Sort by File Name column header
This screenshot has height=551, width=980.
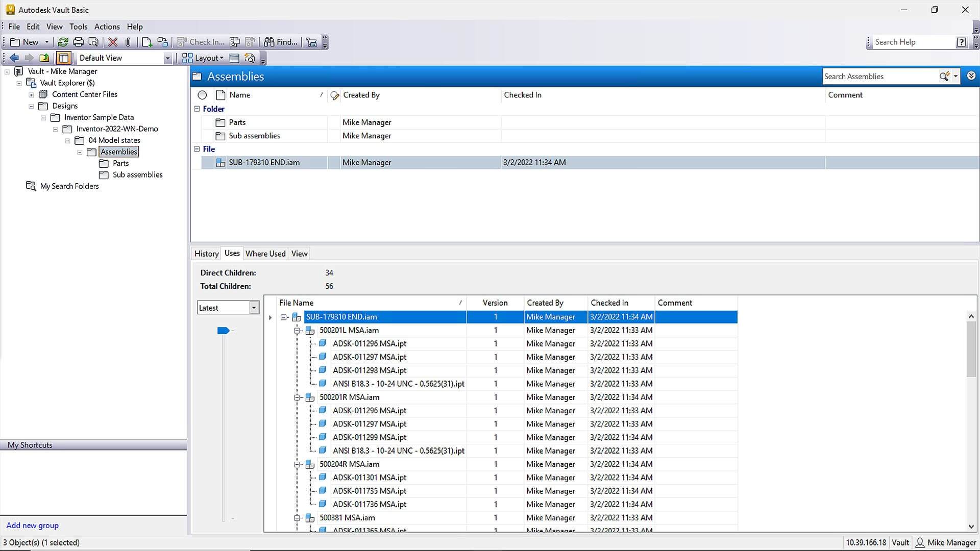click(x=372, y=303)
